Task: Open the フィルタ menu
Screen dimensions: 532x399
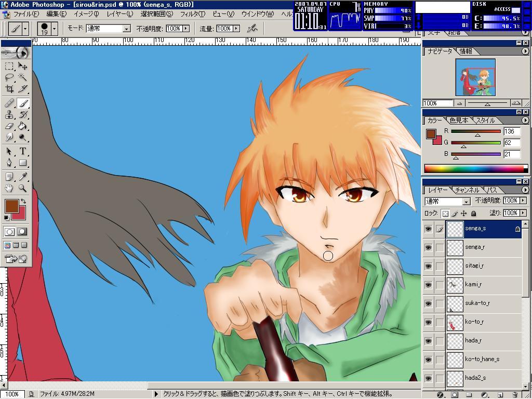Action: click(x=192, y=14)
